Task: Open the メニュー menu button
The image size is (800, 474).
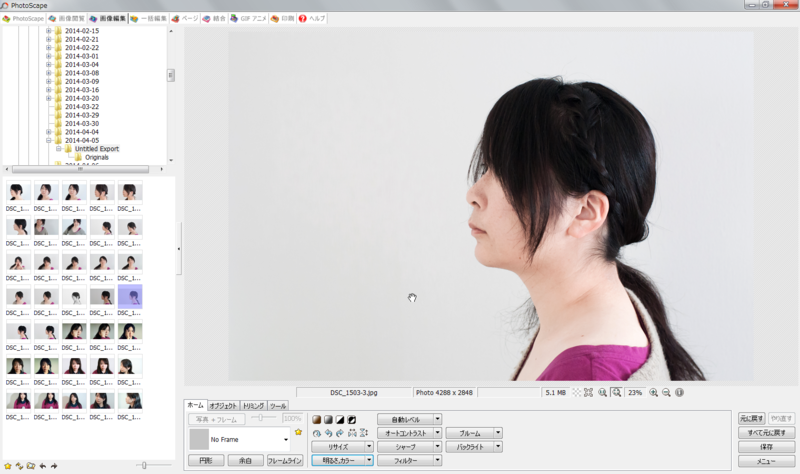Action: (x=766, y=461)
